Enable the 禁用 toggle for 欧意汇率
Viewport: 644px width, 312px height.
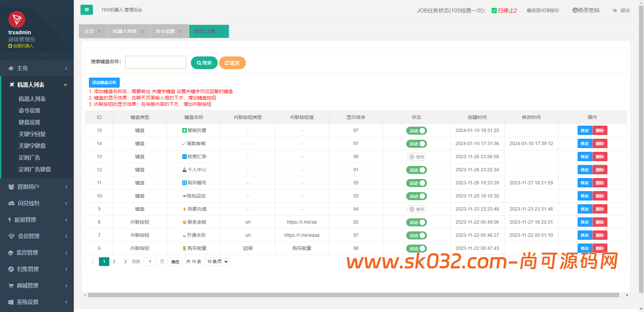point(417,157)
